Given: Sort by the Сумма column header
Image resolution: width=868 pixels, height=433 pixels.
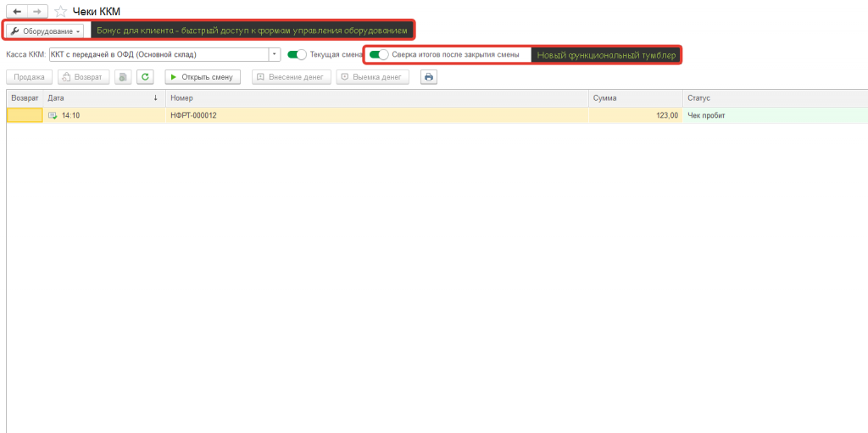Looking at the screenshot, I should click(x=636, y=98).
